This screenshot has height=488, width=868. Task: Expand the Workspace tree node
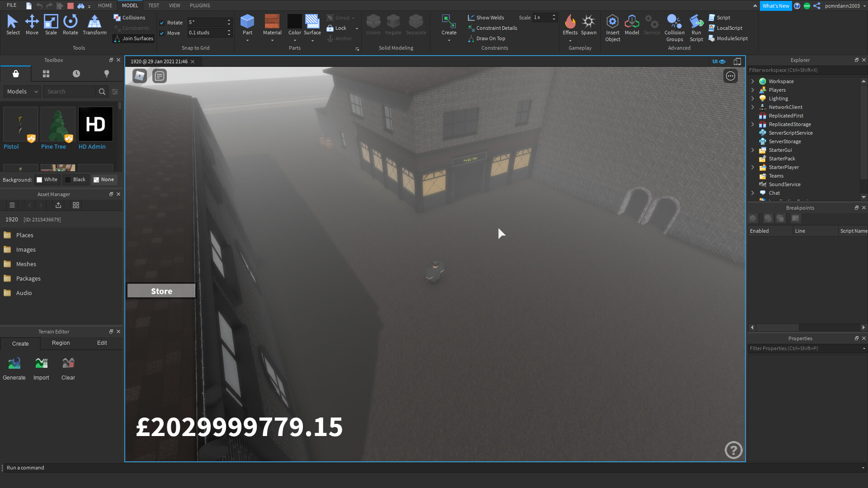click(753, 81)
